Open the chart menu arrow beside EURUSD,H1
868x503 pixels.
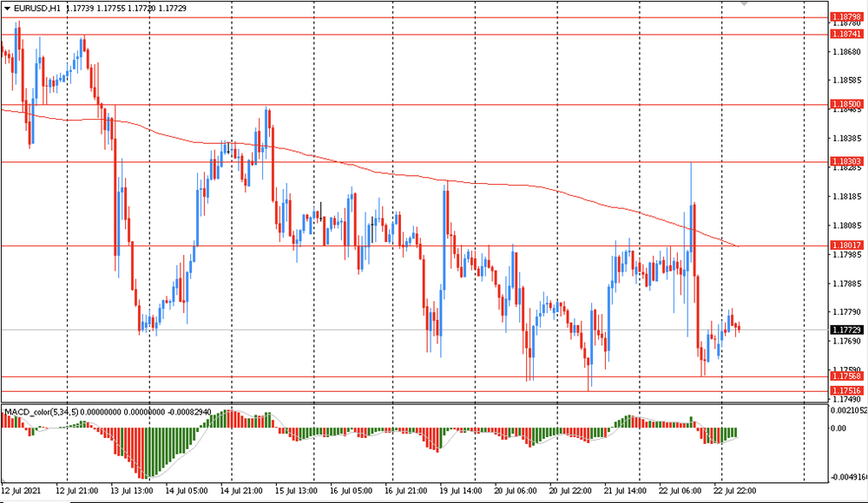coord(7,9)
